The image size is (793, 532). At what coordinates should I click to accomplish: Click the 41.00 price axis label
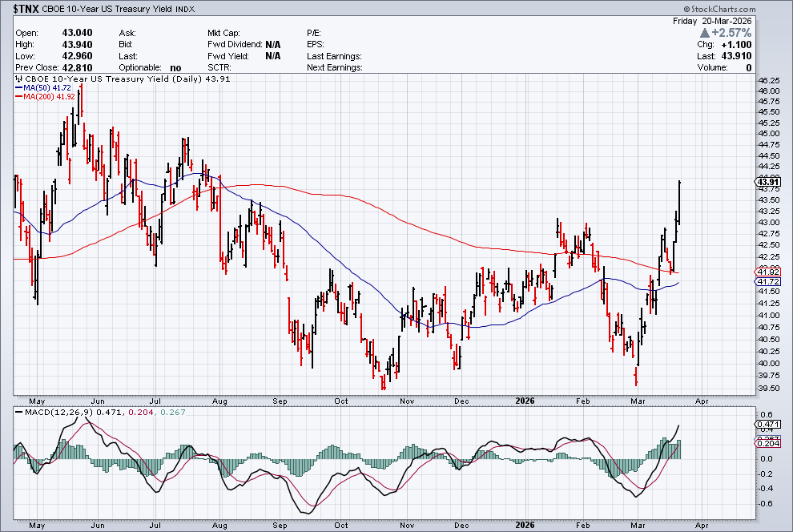[x=769, y=315]
